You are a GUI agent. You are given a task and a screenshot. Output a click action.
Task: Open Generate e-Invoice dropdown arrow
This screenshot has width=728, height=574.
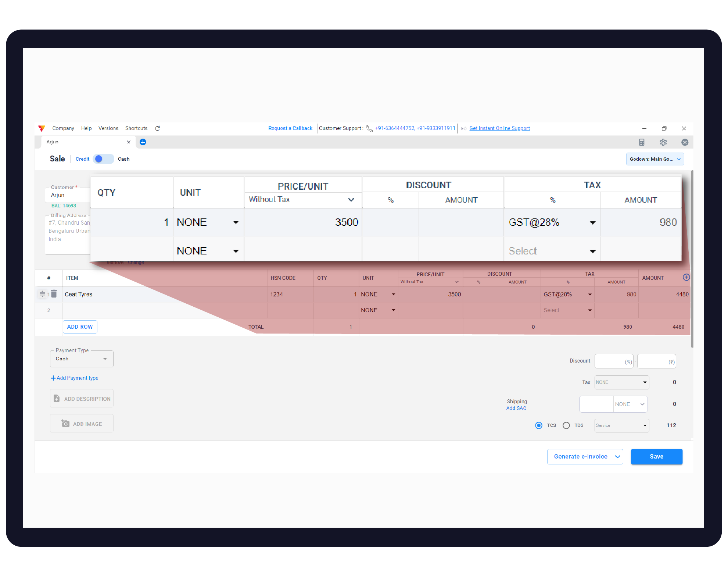coord(618,457)
